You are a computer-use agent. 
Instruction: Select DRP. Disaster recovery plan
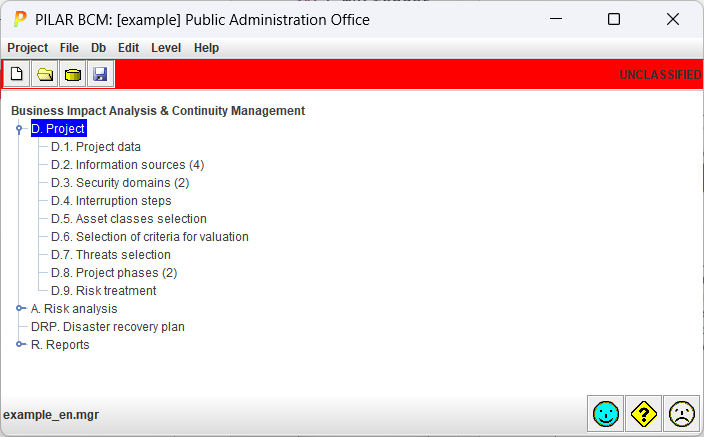(108, 327)
